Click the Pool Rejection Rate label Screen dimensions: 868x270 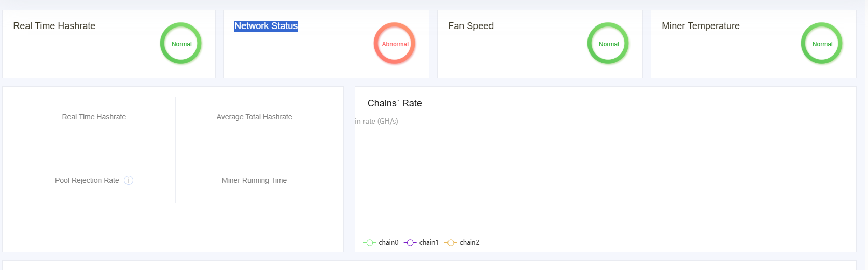[87, 180]
